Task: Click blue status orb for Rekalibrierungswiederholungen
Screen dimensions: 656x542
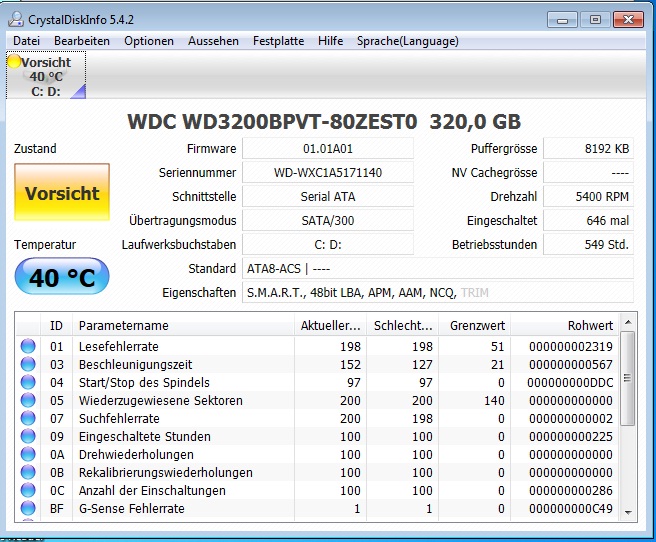Action: tap(28, 472)
